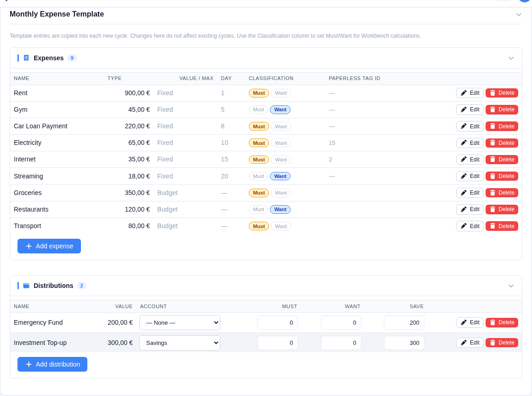Click the pencil icon on Gym row

[x=464, y=109]
